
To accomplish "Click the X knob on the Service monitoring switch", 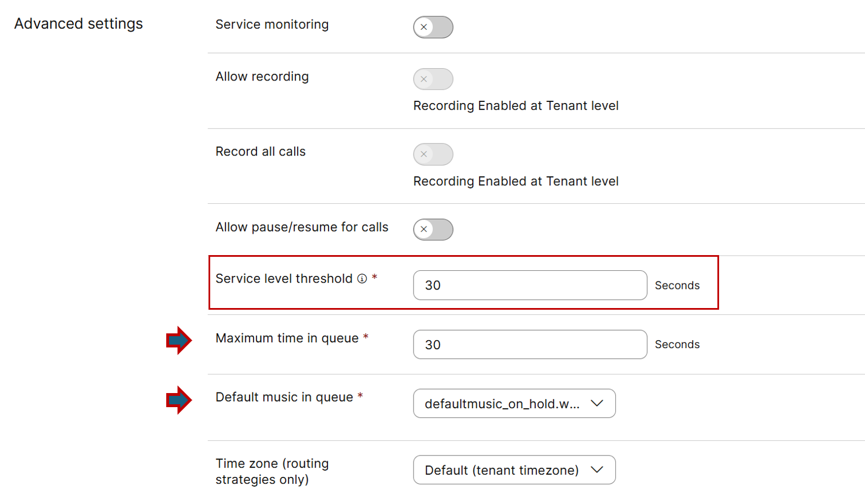I will (x=424, y=27).
